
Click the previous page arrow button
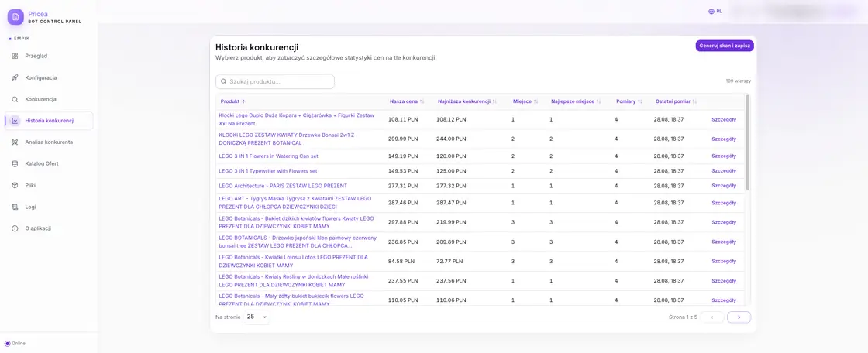click(712, 317)
